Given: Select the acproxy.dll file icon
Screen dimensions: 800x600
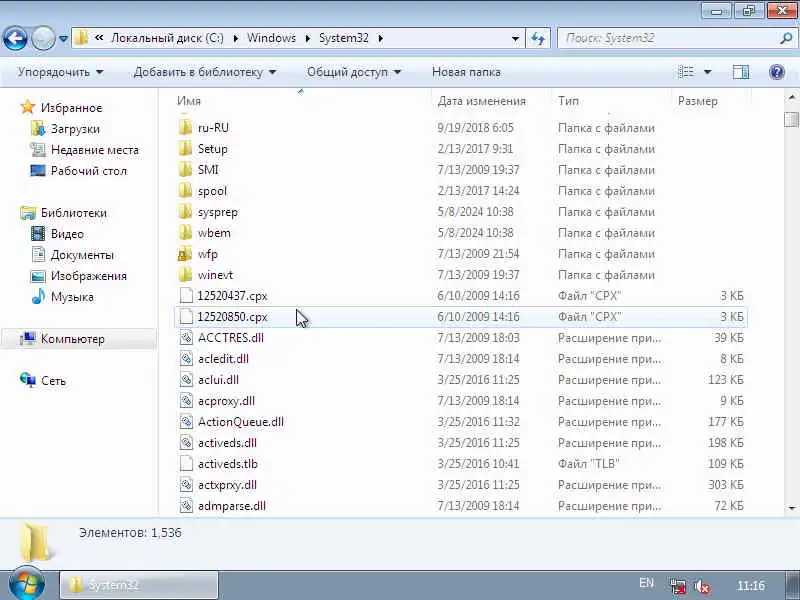Looking at the screenshot, I should click(x=186, y=401).
